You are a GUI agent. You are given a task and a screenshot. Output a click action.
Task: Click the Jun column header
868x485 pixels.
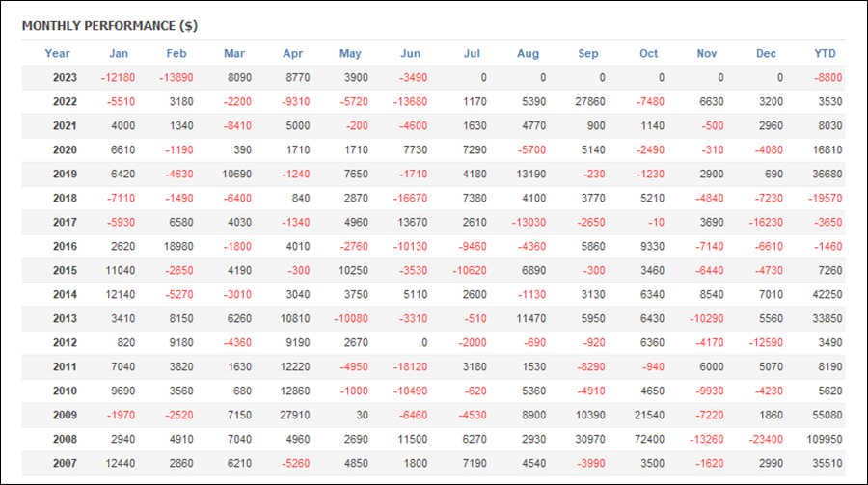[410, 53]
